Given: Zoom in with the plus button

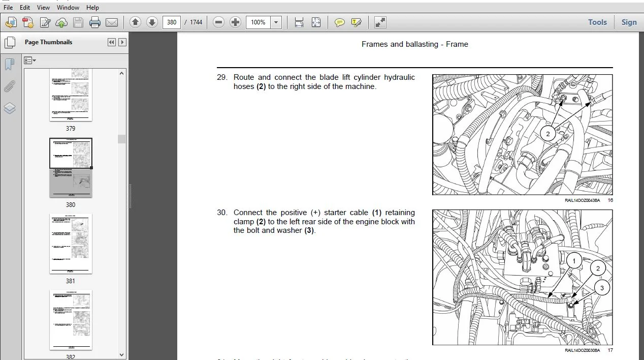Looking at the screenshot, I should pos(235,22).
